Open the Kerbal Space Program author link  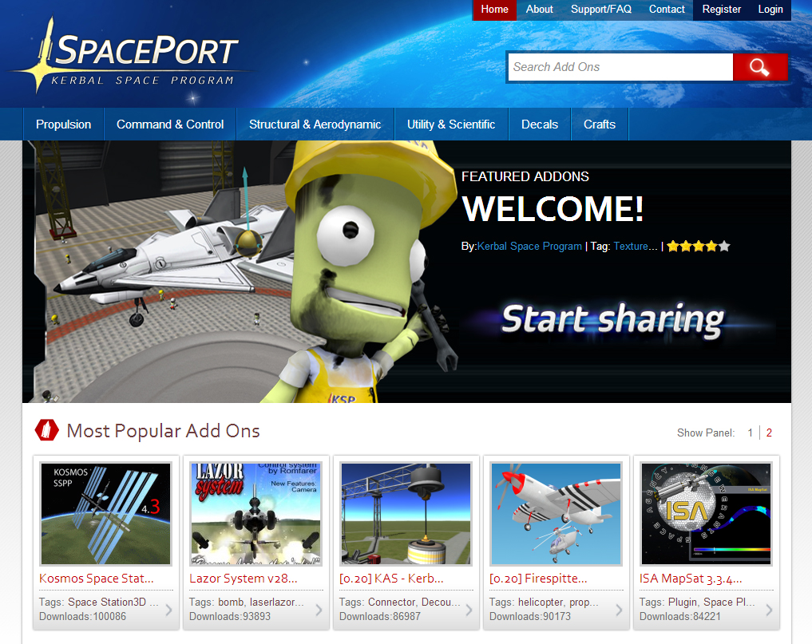[x=529, y=247]
